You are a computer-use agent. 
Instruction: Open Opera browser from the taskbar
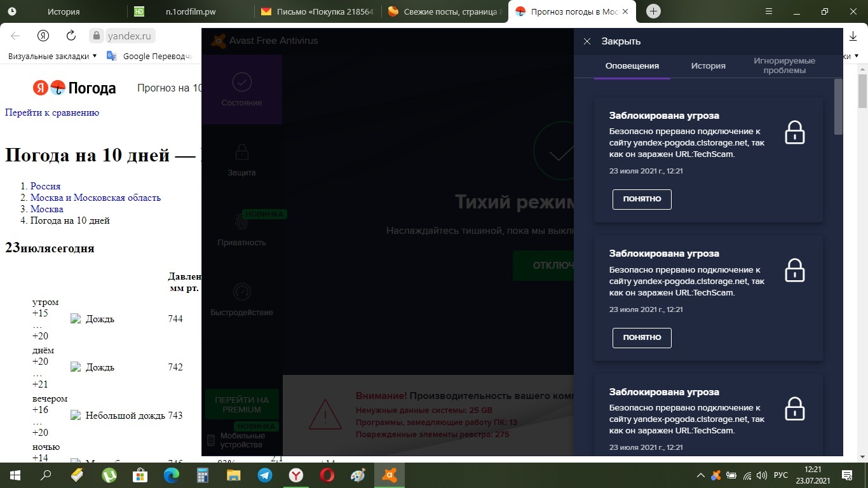(x=327, y=475)
